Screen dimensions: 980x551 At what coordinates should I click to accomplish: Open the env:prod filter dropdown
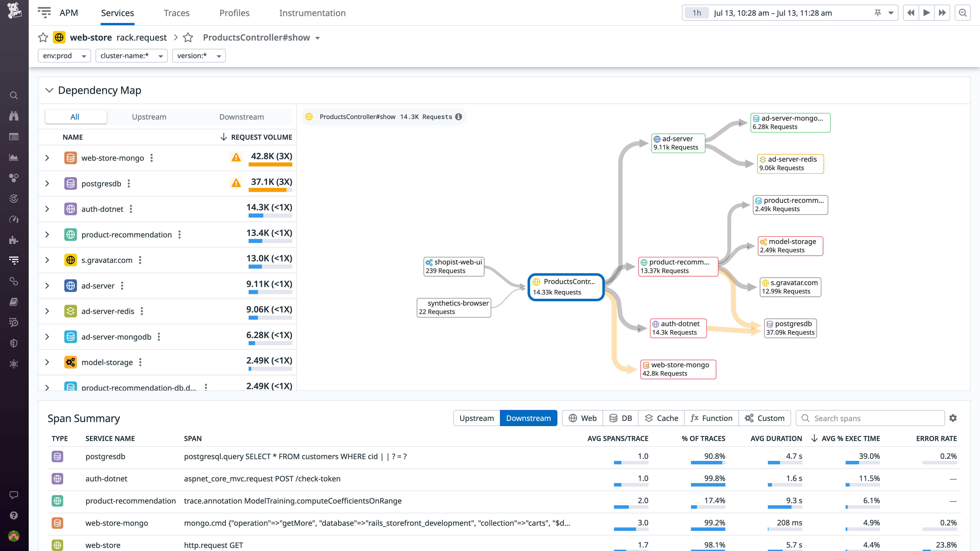[x=64, y=55]
